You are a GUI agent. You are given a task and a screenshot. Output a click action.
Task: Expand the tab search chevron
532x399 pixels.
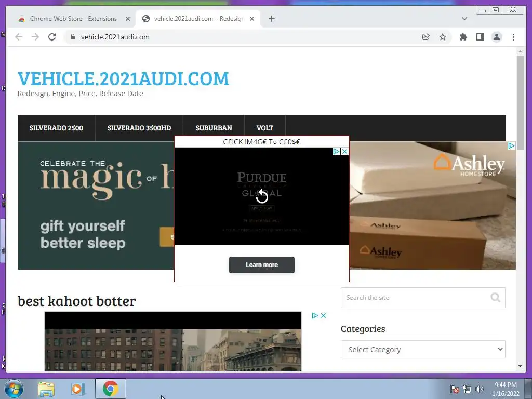pyautogui.click(x=464, y=19)
